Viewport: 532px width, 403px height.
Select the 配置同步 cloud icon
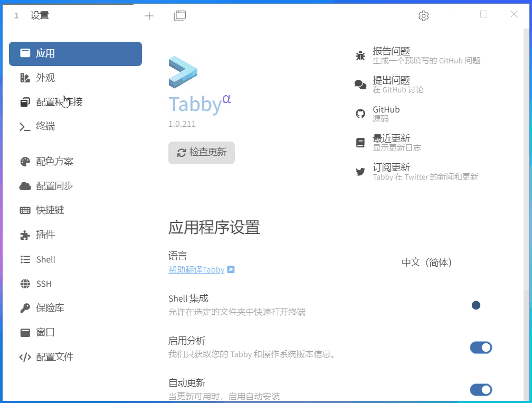click(25, 185)
